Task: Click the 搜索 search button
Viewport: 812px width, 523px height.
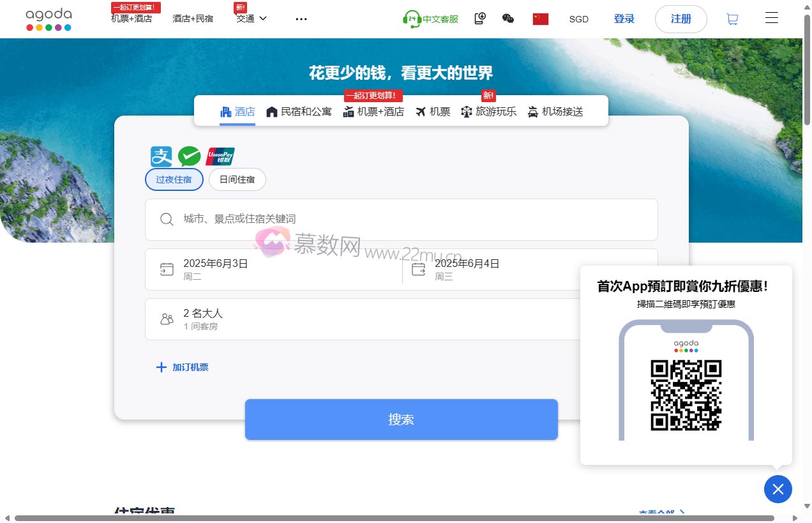Action: pos(401,420)
